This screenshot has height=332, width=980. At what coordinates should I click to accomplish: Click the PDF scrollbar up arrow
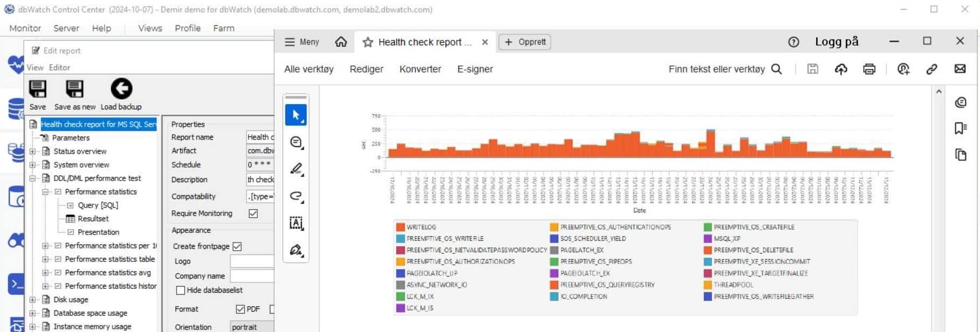click(x=939, y=92)
